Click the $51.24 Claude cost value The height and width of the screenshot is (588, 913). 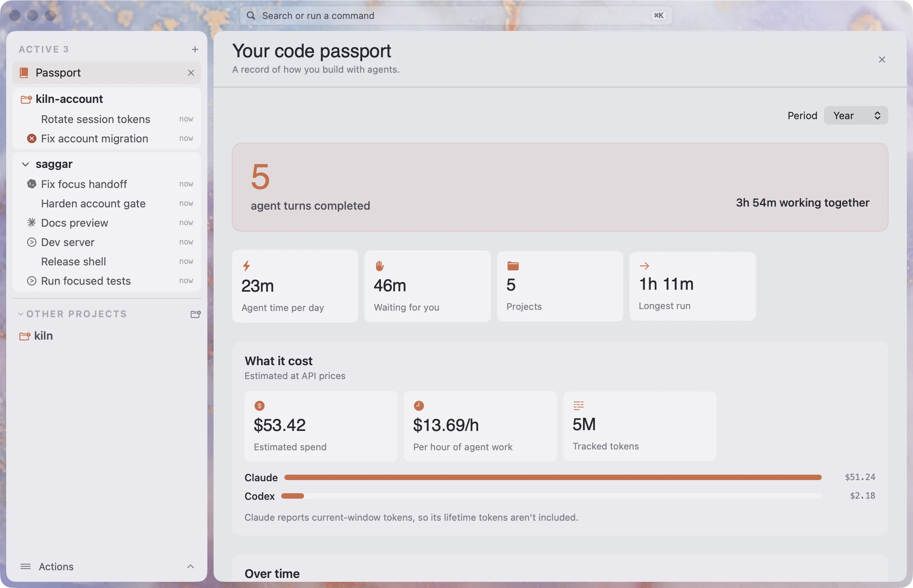[x=860, y=477]
